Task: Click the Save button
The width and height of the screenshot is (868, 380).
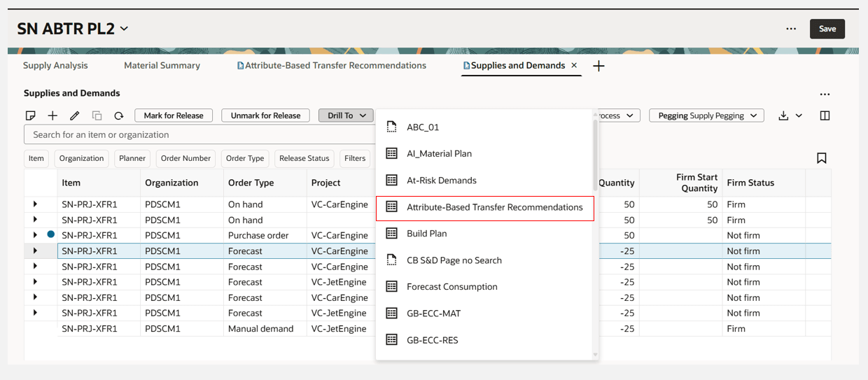Action: coord(827,29)
